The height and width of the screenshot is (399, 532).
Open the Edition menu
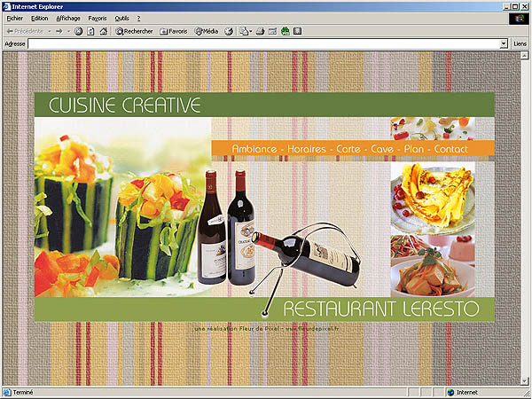pyautogui.click(x=39, y=19)
